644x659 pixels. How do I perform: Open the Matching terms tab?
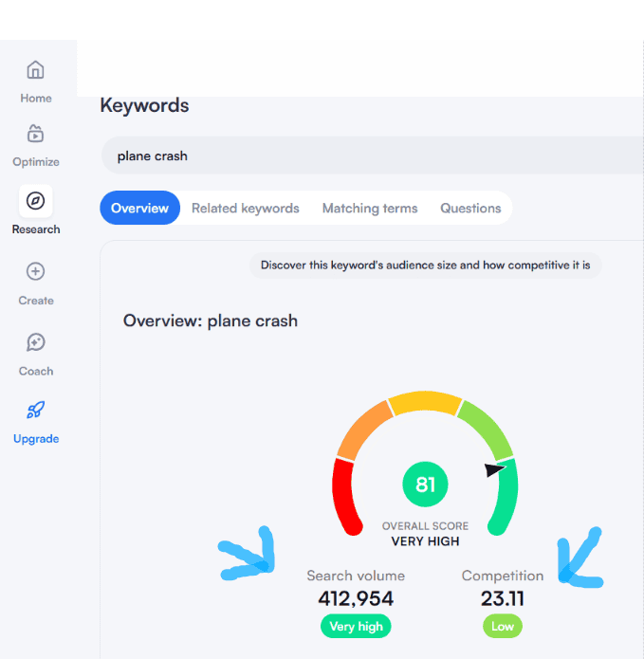coord(370,208)
